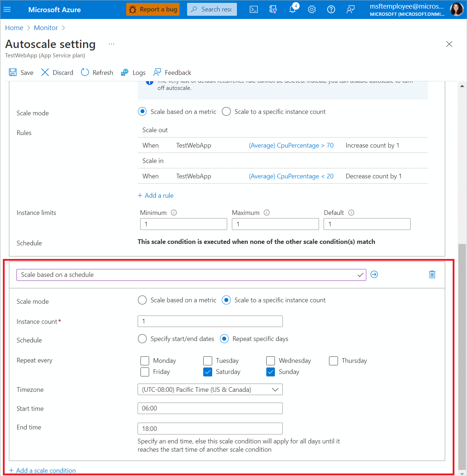Open autoscale Logs
The image size is (467, 476).
pyautogui.click(x=133, y=73)
